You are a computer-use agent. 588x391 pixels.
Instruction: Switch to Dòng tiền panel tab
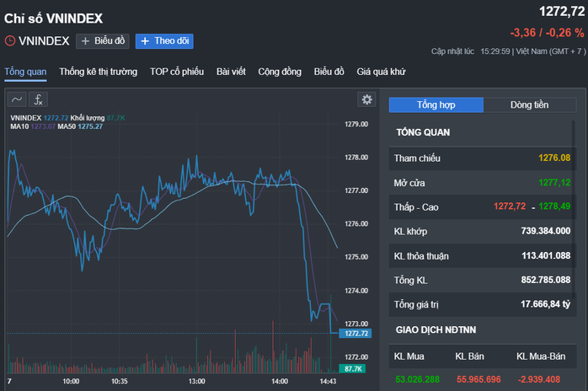click(x=530, y=105)
